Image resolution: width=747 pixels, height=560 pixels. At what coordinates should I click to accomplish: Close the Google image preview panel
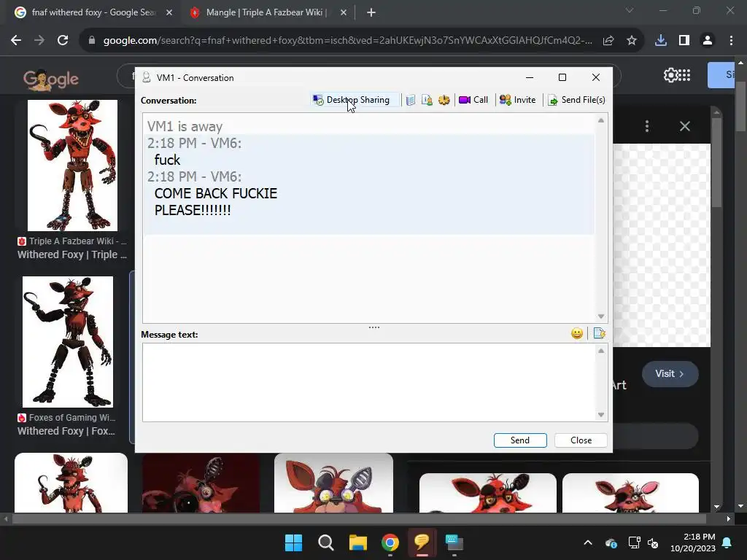684,126
